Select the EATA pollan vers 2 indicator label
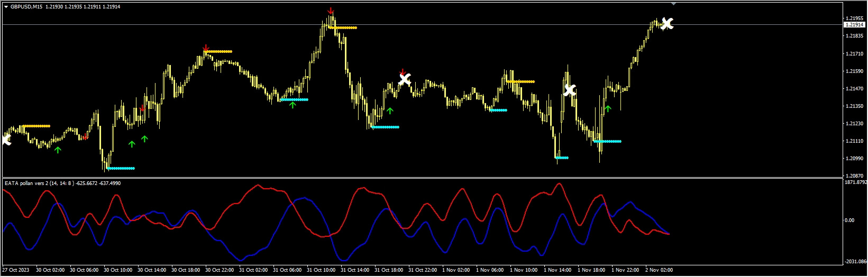Image resolution: width=868 pixels, height=277 pixels. 33,183
